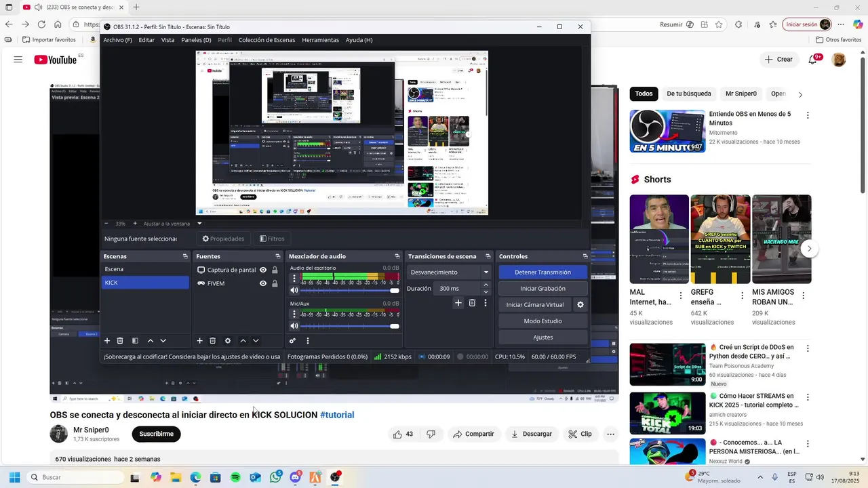Open advanced audio properties gears icon in mixer
Viewport: 868px width, 488px height.
coord(292,341)
